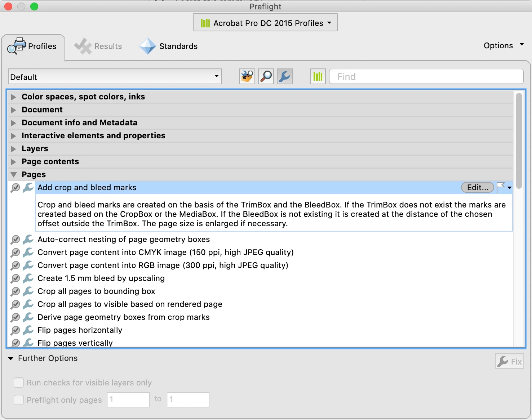Click wrench icon for Crop to visible rendered page
The width and height of the screenshot is (532, 420).
28,304
